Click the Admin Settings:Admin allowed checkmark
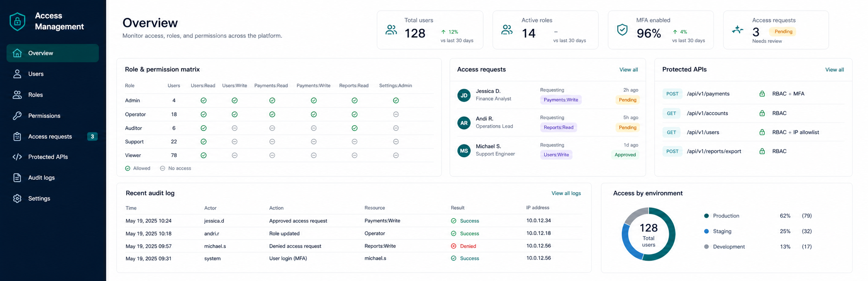The image size is (868, 281). coord(396,100)
